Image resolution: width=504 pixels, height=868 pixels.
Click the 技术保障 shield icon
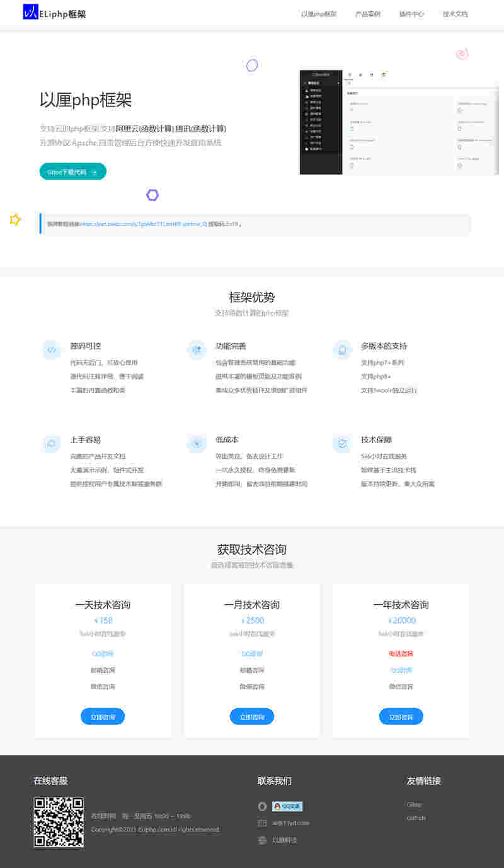(341, 444)
